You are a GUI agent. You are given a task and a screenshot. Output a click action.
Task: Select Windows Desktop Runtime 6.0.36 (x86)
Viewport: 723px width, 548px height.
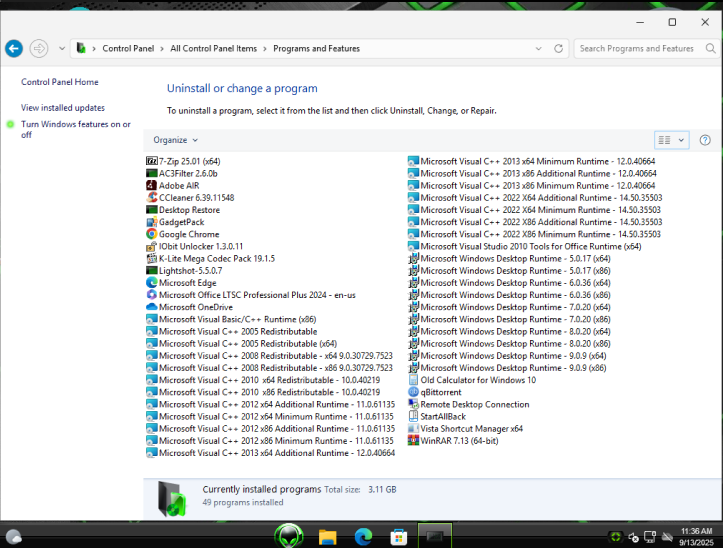coord(510,295)
